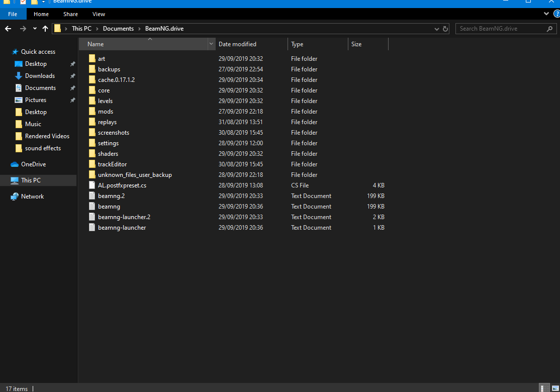Open Pictures in the navigation pane

(x=35, y=100)
